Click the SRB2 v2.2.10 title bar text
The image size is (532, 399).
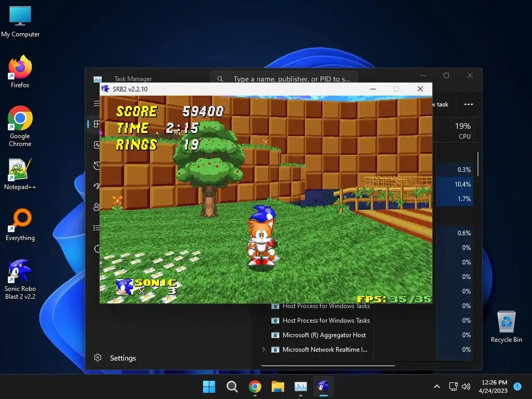click(x=130, y=89)
